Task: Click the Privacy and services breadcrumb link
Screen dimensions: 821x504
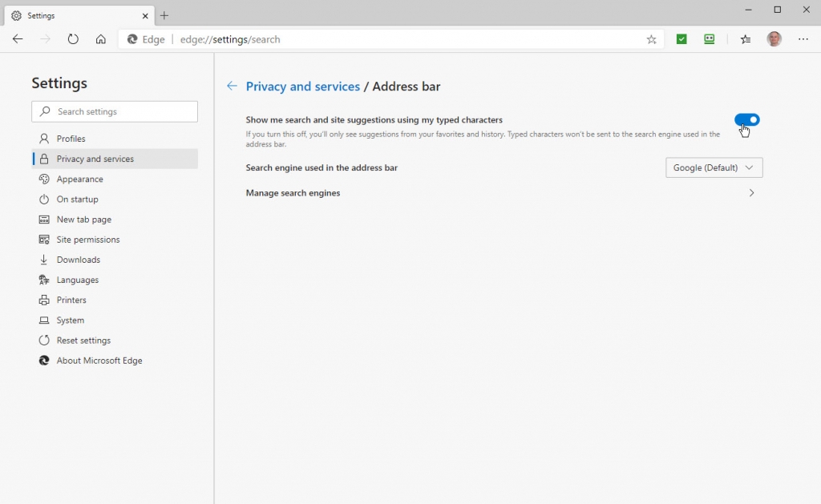Action: click(x=303, y=86)
